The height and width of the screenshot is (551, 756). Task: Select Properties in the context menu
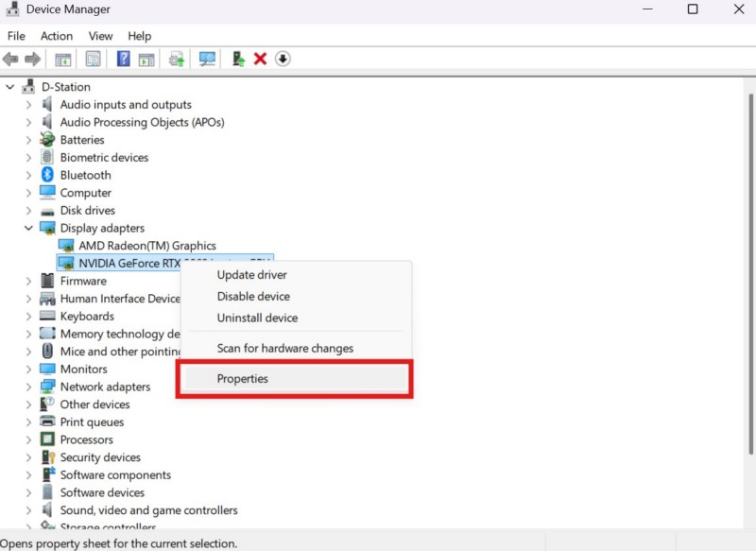pos(243,379)
